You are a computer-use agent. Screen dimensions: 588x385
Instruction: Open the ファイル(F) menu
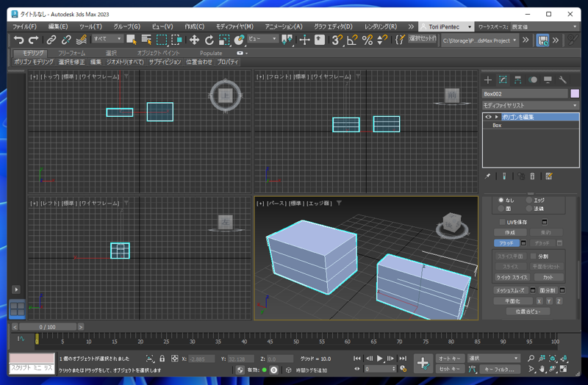pos(24,26)
